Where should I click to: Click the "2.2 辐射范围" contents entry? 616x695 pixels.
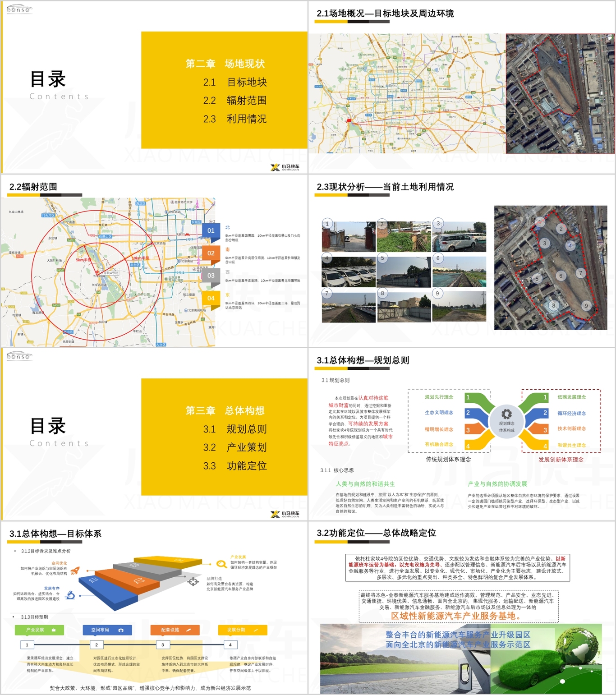tap(235, 101)
